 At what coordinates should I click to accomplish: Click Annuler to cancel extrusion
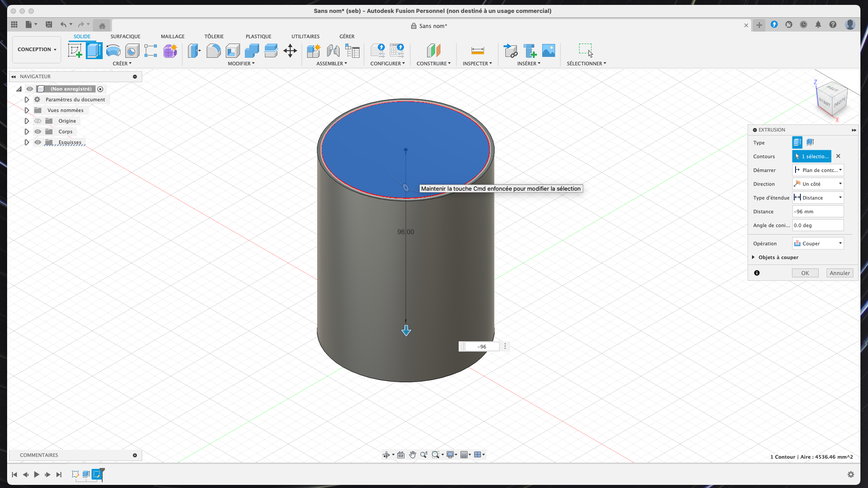click(840, 273)
